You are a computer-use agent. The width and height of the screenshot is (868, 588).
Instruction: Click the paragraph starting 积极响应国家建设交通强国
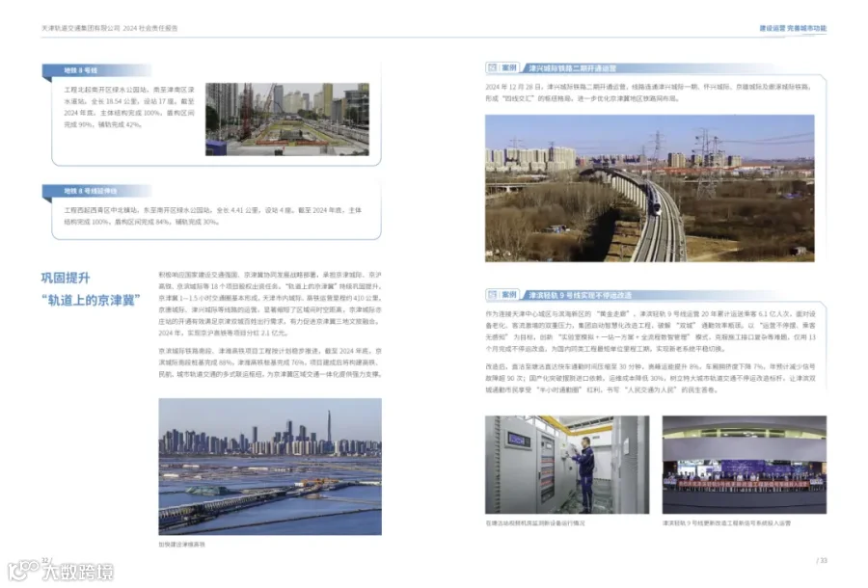270,304
